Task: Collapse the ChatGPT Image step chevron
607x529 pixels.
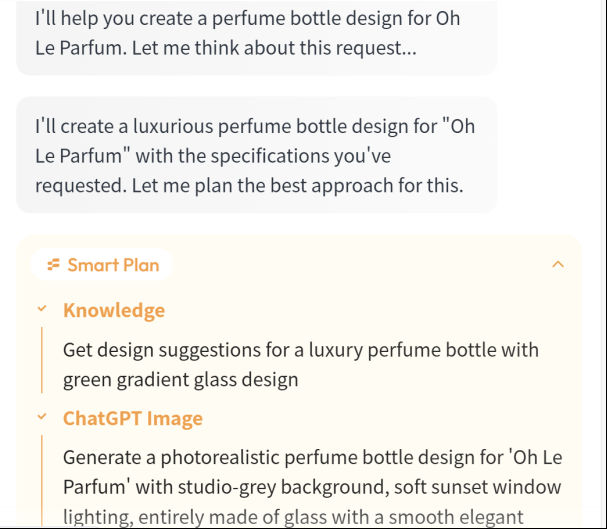Action: pyautogui.click(x=42, y=417)
